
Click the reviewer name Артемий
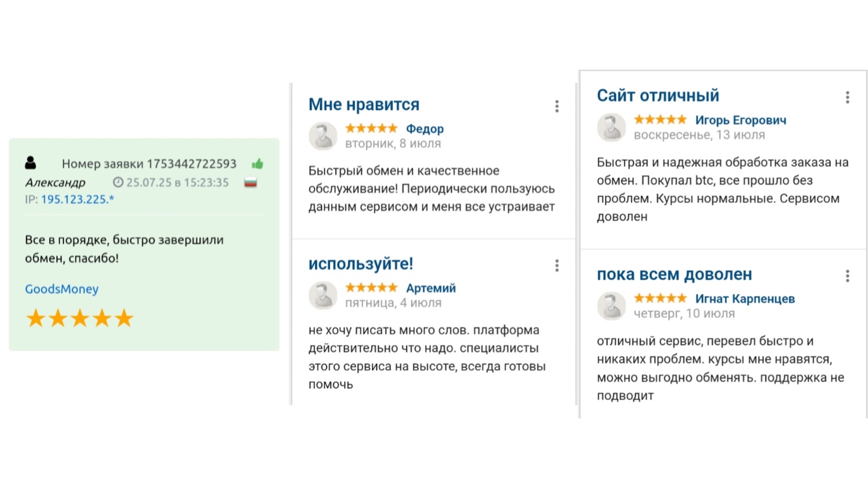click(x=431, y=288)
